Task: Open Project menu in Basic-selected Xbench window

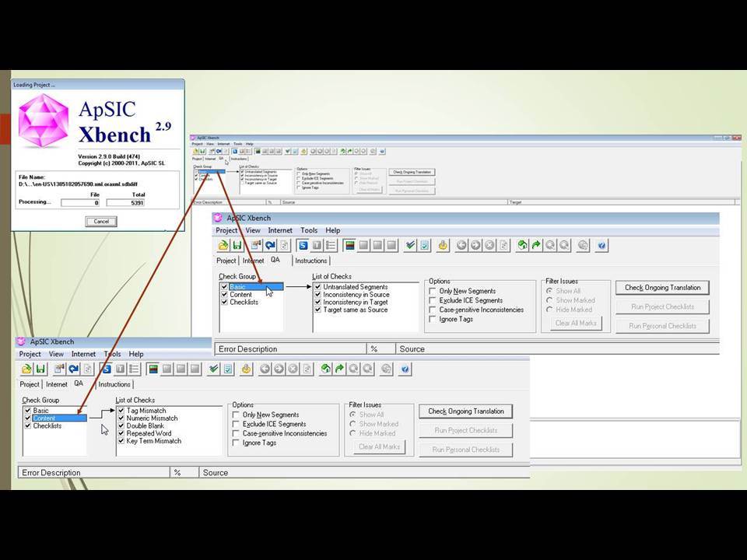Action: pos(226,230)
